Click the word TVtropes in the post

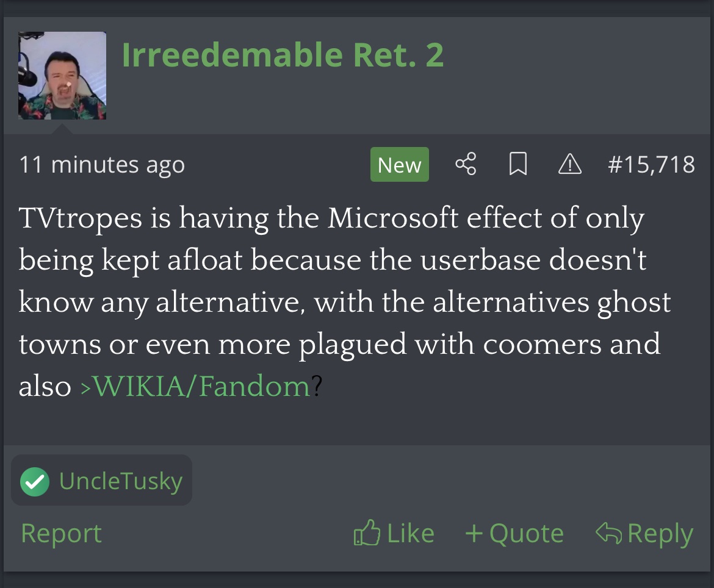point(81,218)
